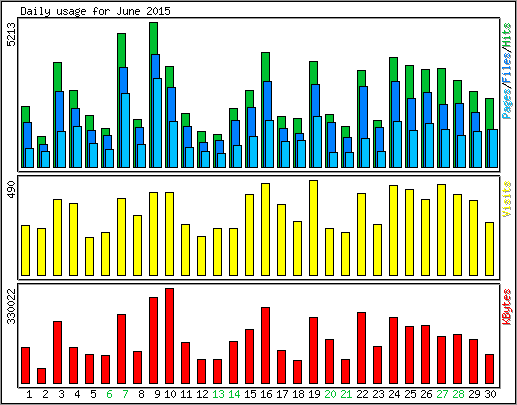
Task: Click day 9 on the date axis
Action: pos(157,394)
